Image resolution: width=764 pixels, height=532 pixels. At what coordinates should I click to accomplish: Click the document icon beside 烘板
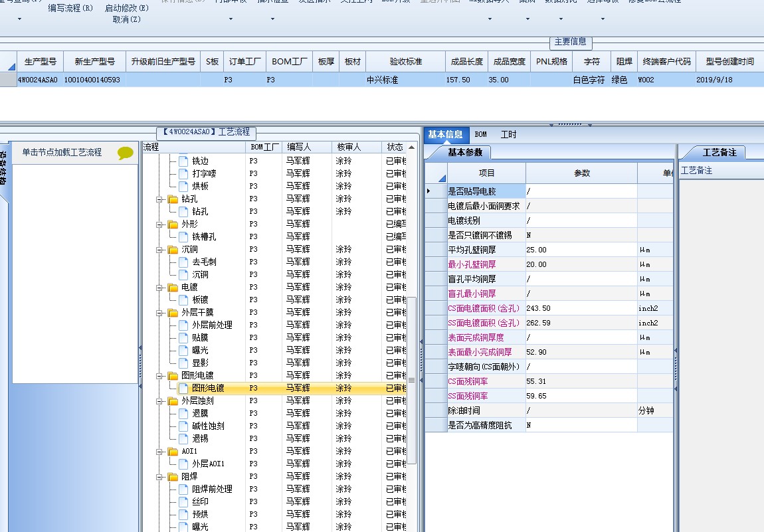point(183,186)
